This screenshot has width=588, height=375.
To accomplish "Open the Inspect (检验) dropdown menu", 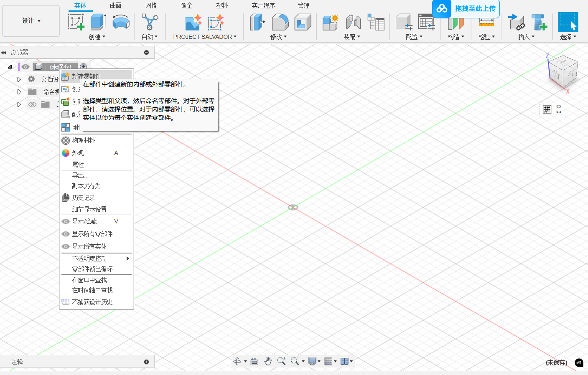I will tap(487, 37).
